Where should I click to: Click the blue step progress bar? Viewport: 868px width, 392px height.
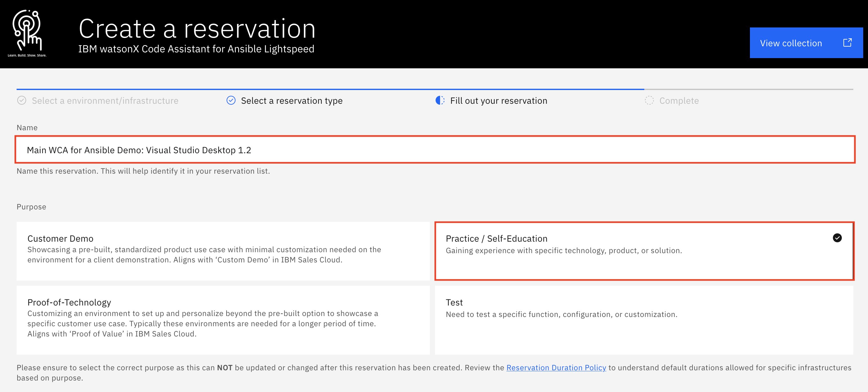330,89
